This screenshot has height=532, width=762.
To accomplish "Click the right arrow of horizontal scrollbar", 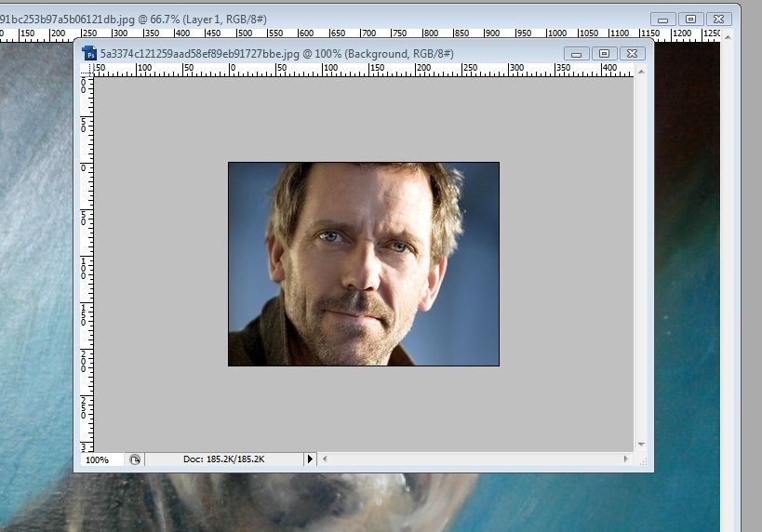I will tap(625, 459).
